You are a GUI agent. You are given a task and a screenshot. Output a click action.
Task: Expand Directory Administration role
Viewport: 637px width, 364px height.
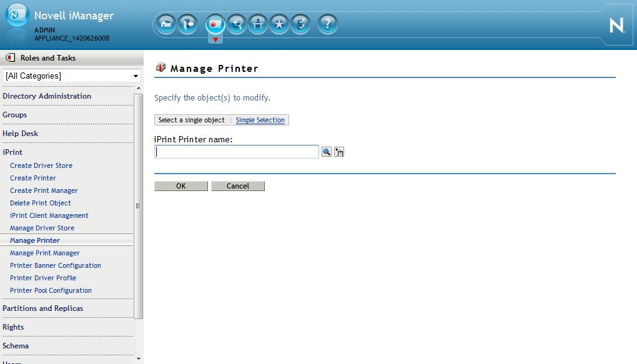tap(47, 96)
